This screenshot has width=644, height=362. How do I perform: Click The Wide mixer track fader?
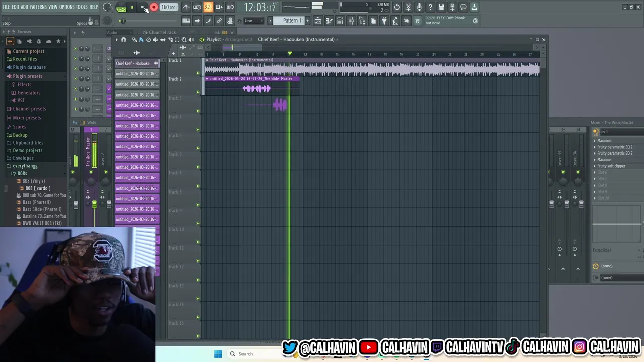pos(94,204)
